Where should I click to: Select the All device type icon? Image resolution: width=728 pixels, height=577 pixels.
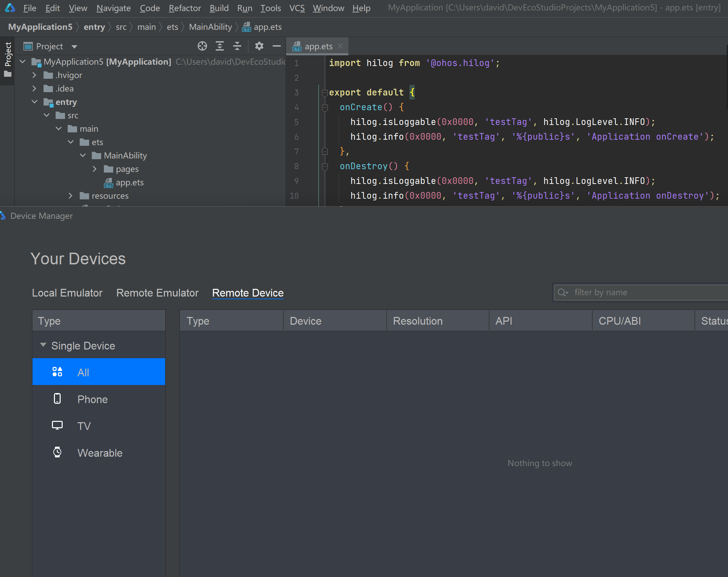coord(57,372)
